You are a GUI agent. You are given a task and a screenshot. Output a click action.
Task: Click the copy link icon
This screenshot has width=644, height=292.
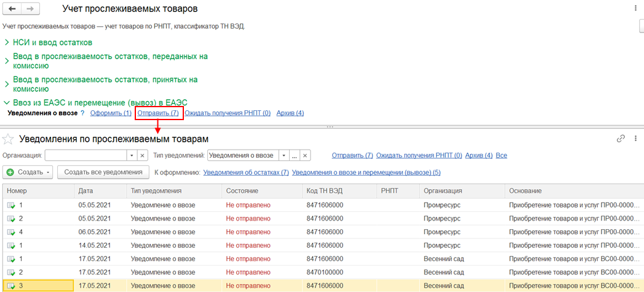(x=621, y=139)
